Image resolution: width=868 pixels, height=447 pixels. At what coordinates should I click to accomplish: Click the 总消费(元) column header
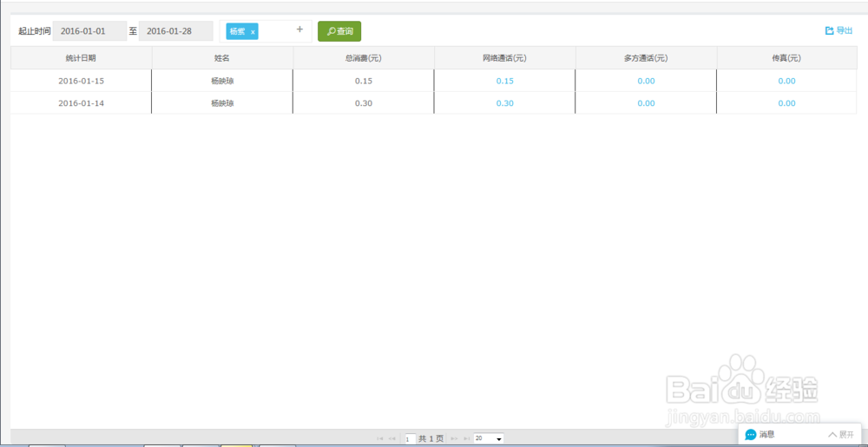364,57
